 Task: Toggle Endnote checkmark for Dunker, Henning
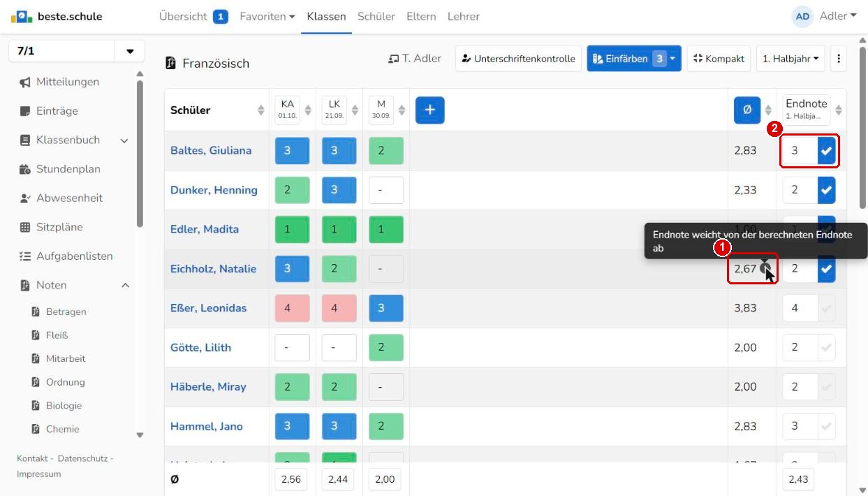[827, 190]
